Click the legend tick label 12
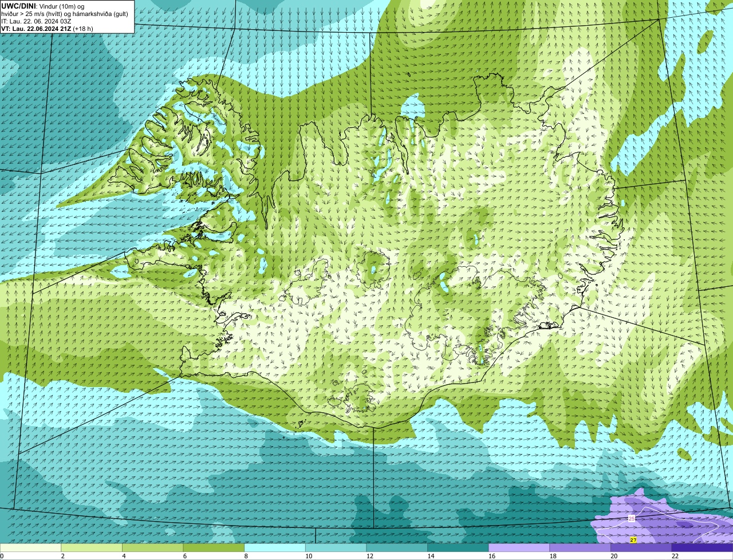 pyautogui.click(x=369, y=556)
